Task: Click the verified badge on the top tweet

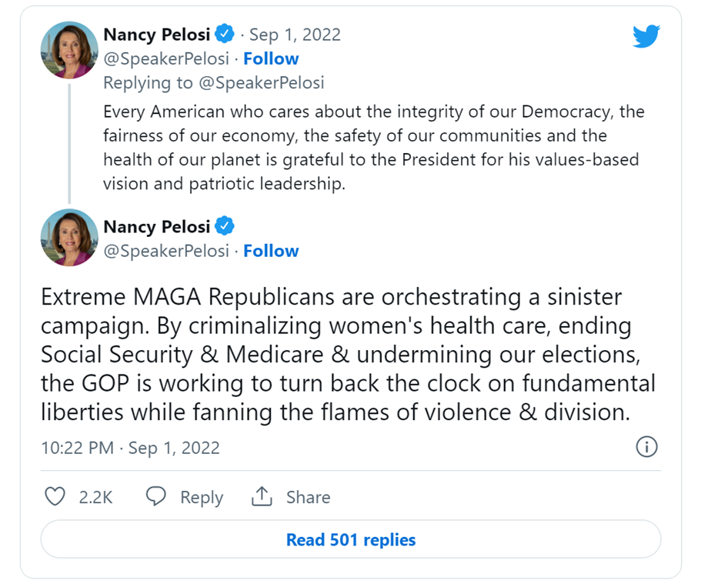Action: [225, 34]
